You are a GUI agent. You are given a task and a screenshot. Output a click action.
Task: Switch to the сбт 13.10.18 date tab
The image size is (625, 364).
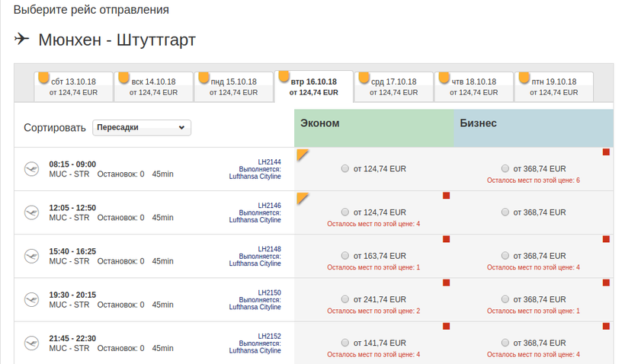pyautogui.click(x=73, y=87)
